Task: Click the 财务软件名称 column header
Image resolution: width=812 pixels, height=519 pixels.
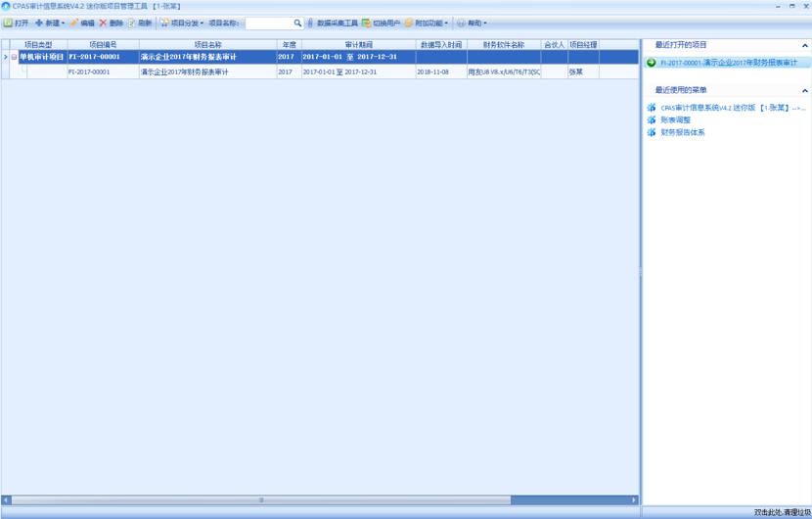Action: [x=504, y=45]
